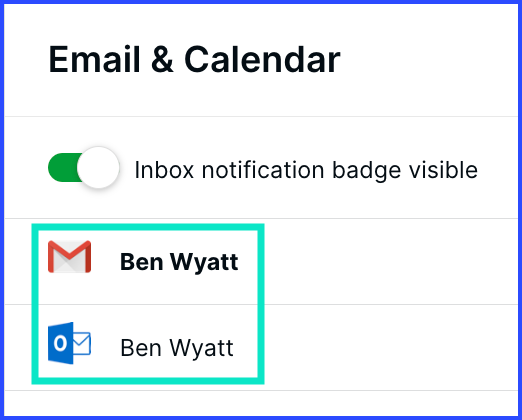Open the Ben Wyatt Outlook account
The height and width of the screenshot is (420, 522).
(x=177, y=348)
